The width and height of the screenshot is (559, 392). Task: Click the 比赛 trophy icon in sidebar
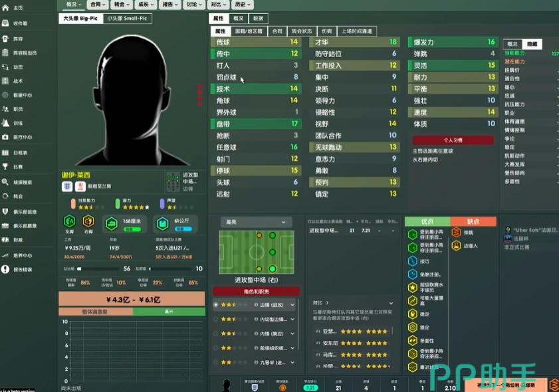coord(6,167)
